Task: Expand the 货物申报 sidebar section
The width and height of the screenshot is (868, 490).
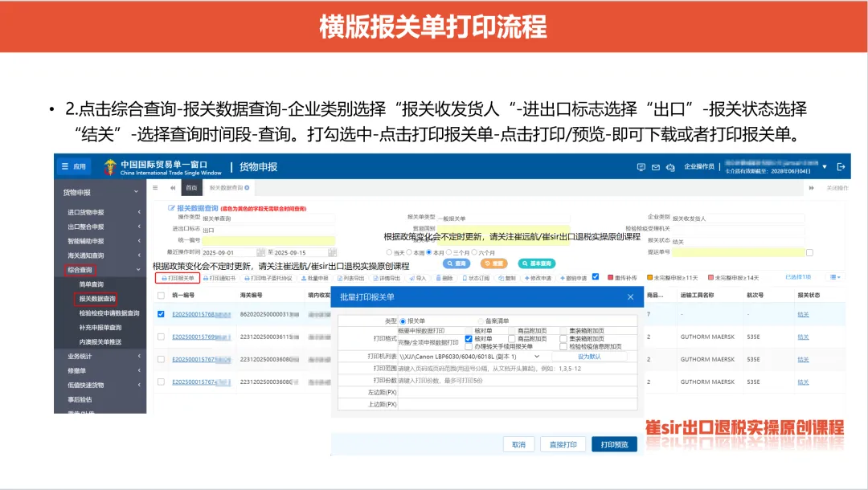Action: click(100, 193)
